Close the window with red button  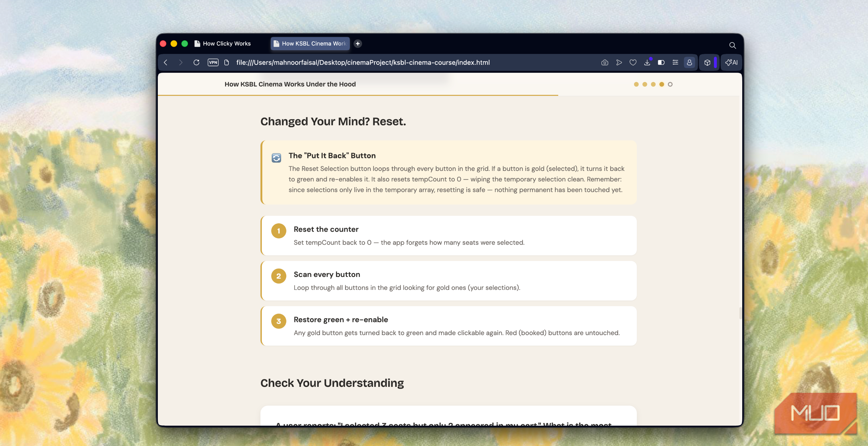pyautogui.click(x=163, y=43)
